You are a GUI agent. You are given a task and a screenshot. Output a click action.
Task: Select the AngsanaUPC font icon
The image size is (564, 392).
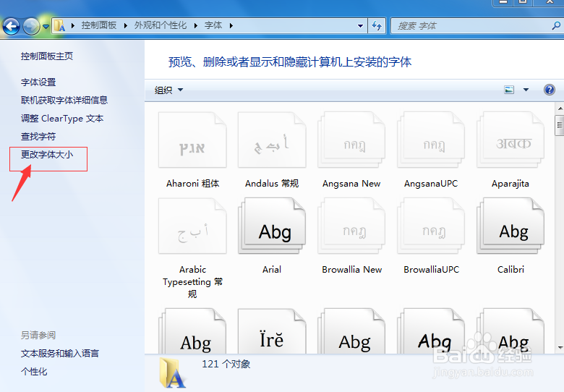(431, 140)
